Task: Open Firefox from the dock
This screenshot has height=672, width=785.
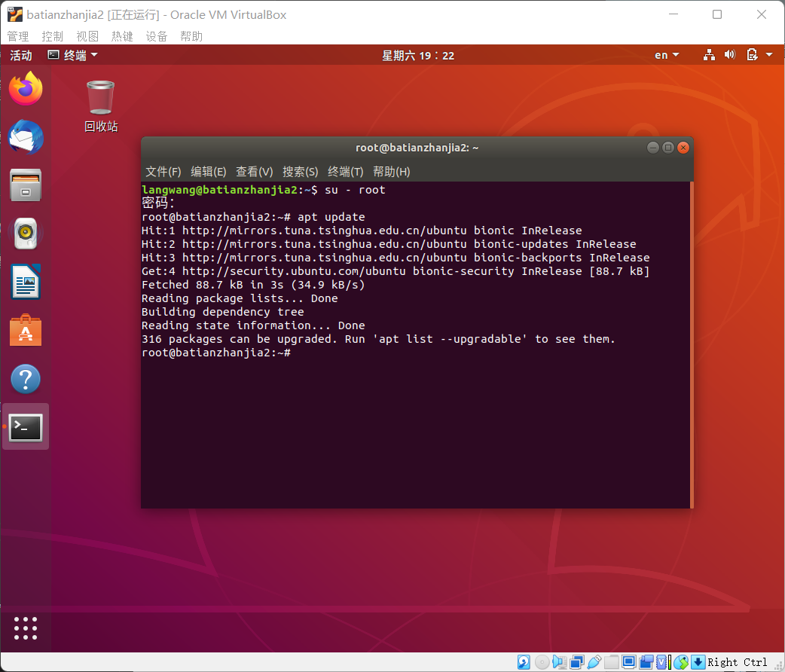Action: pos(26,89)
